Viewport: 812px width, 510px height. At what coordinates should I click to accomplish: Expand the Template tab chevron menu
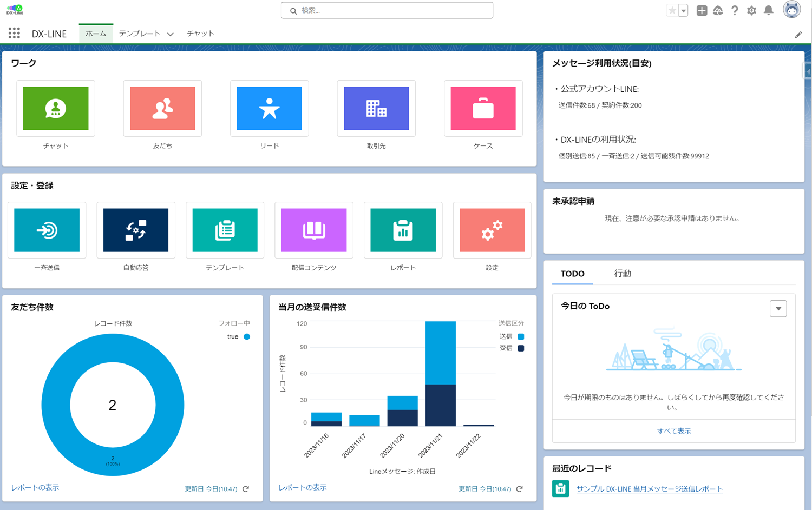tap(171, 34)
